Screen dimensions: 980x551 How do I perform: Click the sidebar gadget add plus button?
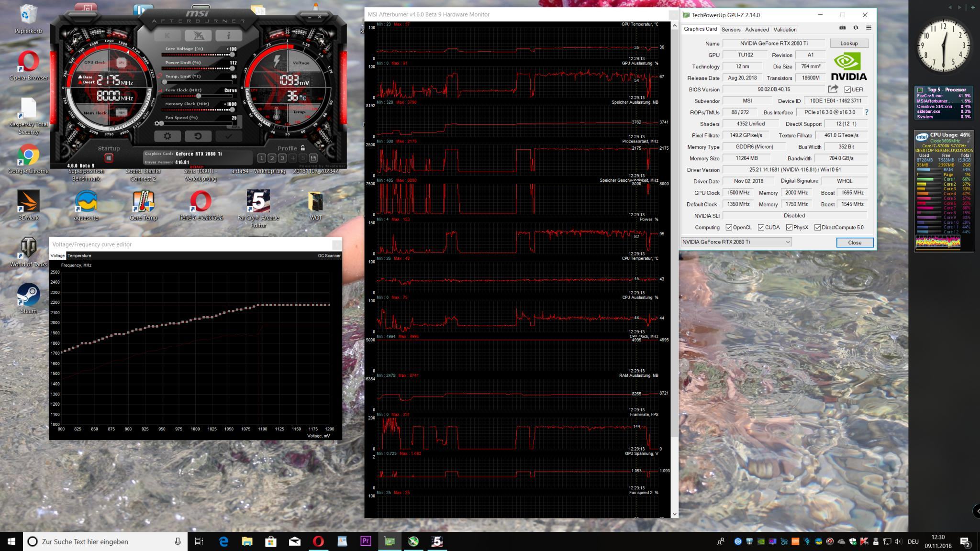pos(973,7)
